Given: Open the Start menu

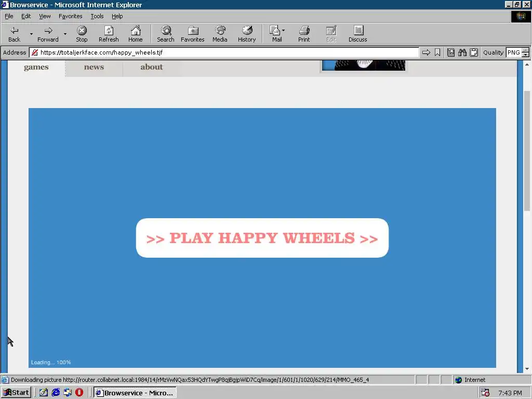Looking at the screenshot, I should (x=16, y=393).
